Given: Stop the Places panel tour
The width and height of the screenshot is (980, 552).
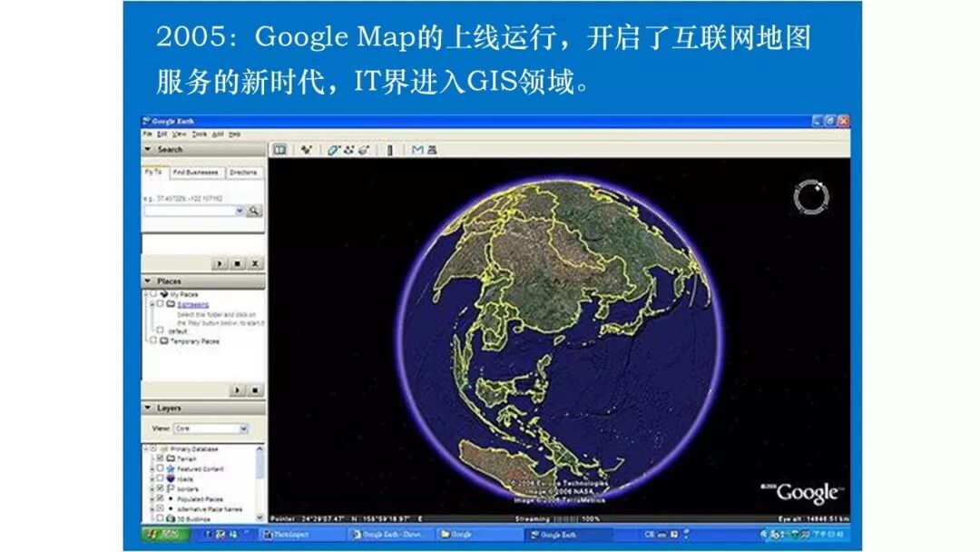Looking at the screenshot, I should click(x=255, y=390).
